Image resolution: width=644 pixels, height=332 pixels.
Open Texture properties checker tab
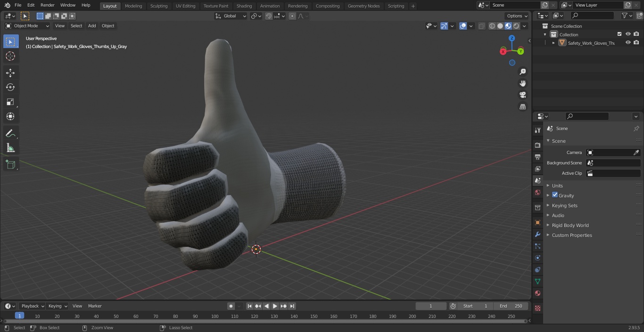(x=537, y=308)
